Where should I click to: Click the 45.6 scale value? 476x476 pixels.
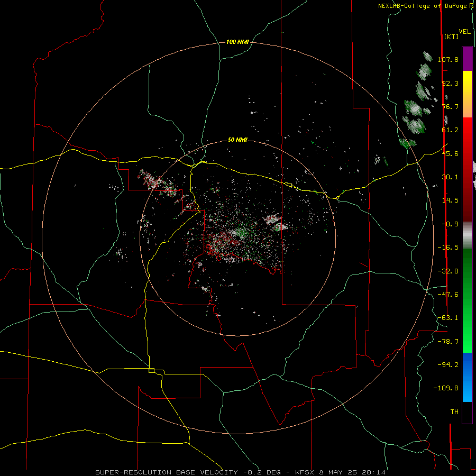tap(450, 153)
